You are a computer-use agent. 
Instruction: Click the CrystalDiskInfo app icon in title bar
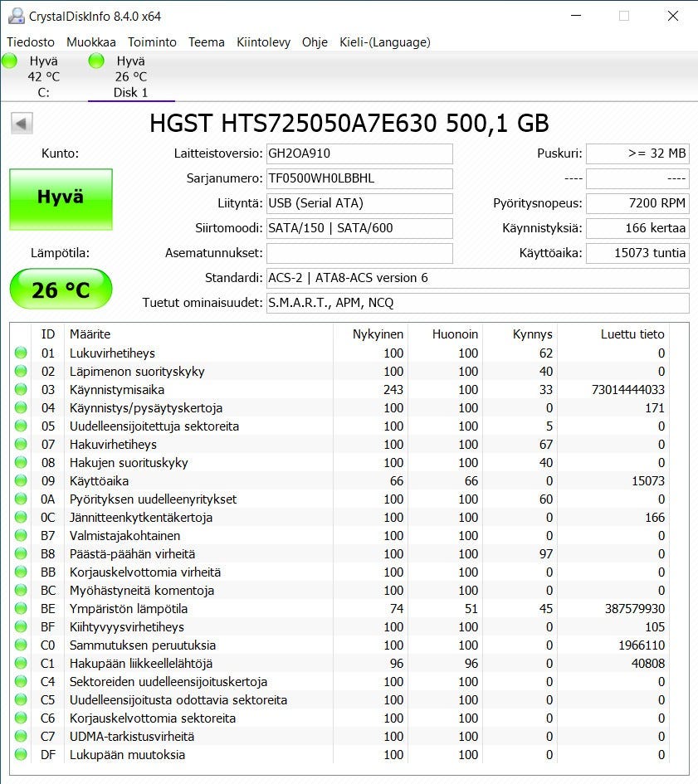tap(16, 16)
